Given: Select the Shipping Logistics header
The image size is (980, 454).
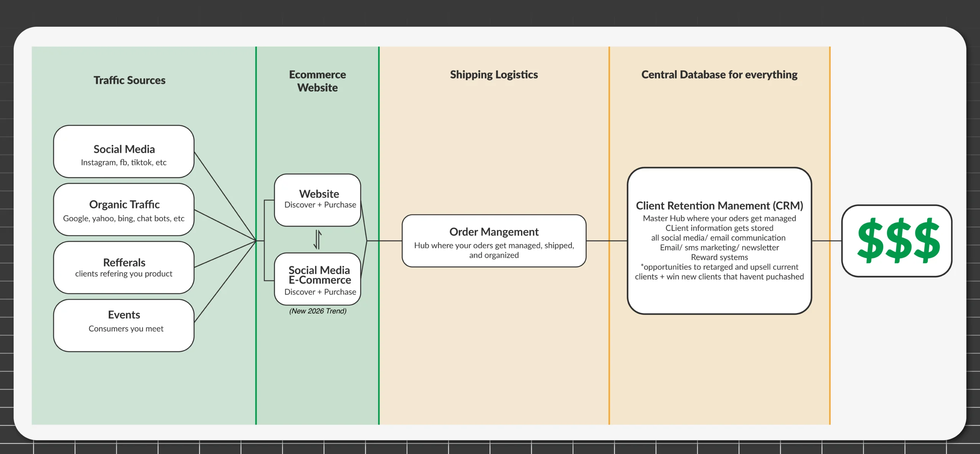Looking at the screenshot, I should [x=494, y=74].
